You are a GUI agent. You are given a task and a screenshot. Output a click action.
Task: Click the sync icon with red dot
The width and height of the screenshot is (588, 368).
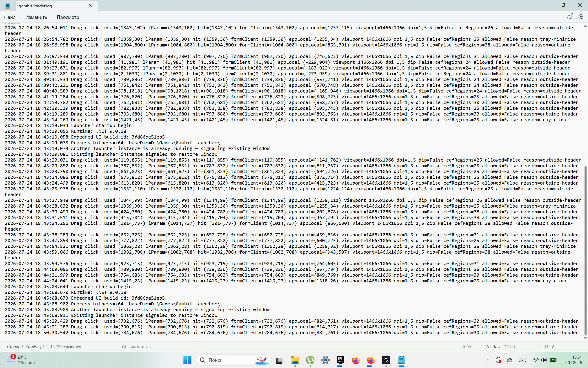[x=498, y=360]
